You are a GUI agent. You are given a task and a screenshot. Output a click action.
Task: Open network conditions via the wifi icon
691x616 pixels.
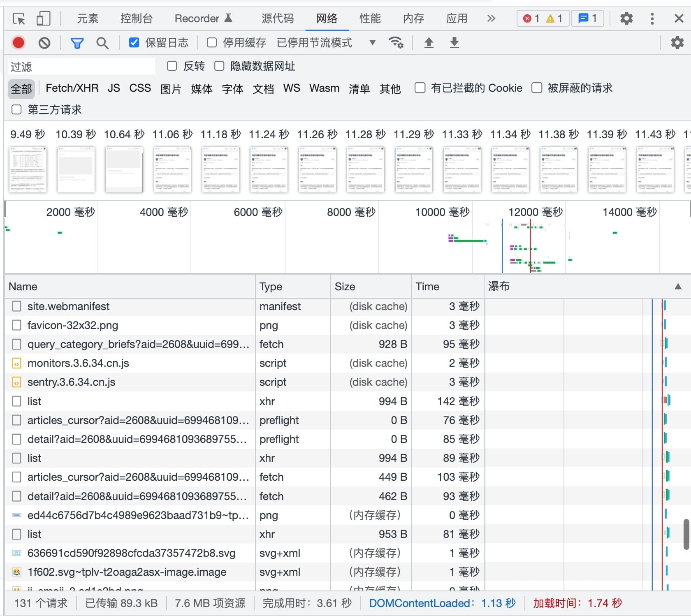coord(396,42)
